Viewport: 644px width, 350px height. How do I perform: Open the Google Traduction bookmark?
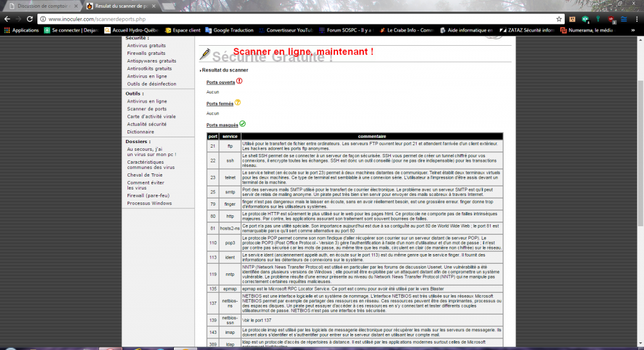[229, 30]
